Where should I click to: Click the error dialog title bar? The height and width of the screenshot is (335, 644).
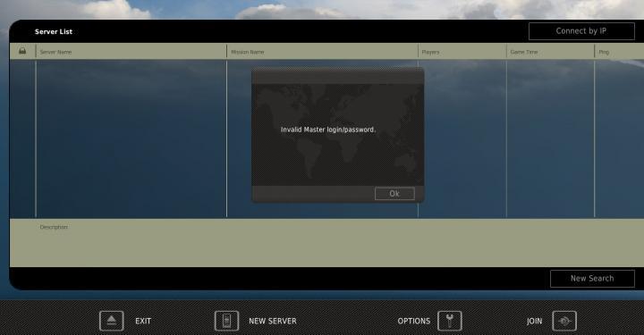[x=337, y=76]
